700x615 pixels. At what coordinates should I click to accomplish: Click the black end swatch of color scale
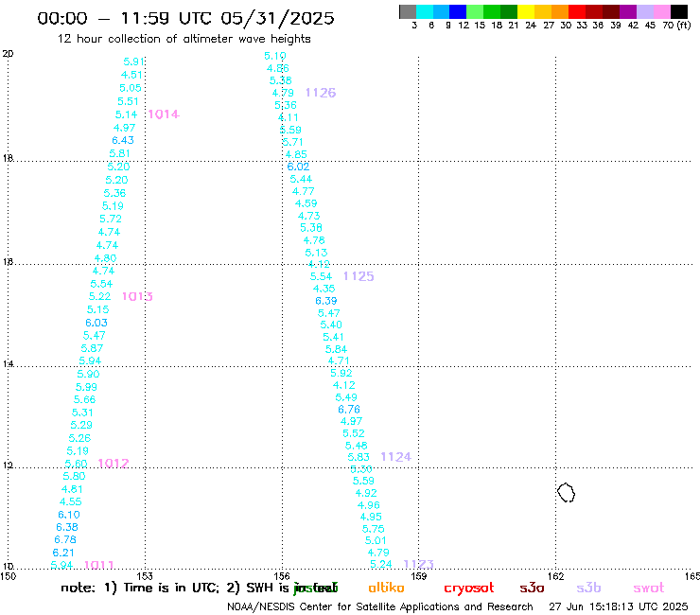coord(678,11)
